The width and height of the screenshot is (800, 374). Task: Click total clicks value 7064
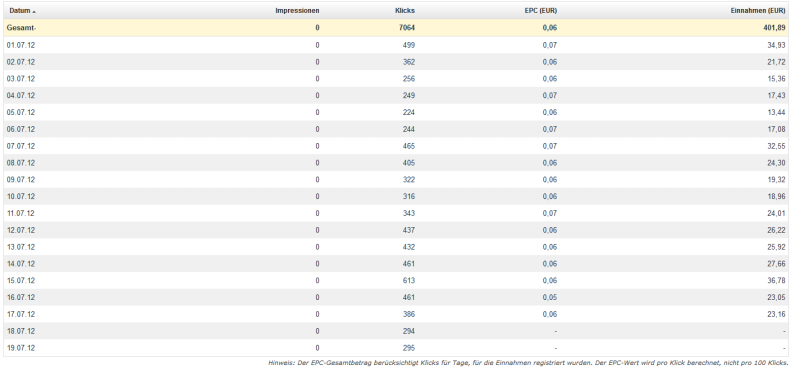pos(407,28)
